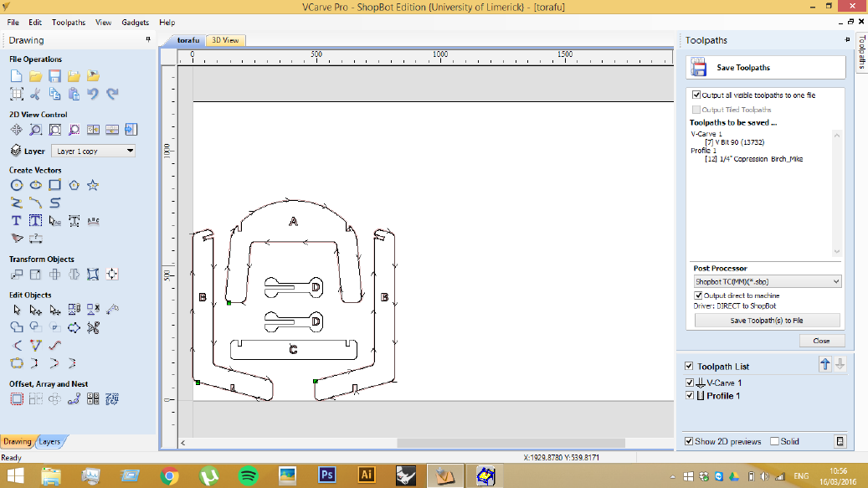868x488 pixels.
Task: Select the Draw Arc tool
Action: tap(35, 203)
